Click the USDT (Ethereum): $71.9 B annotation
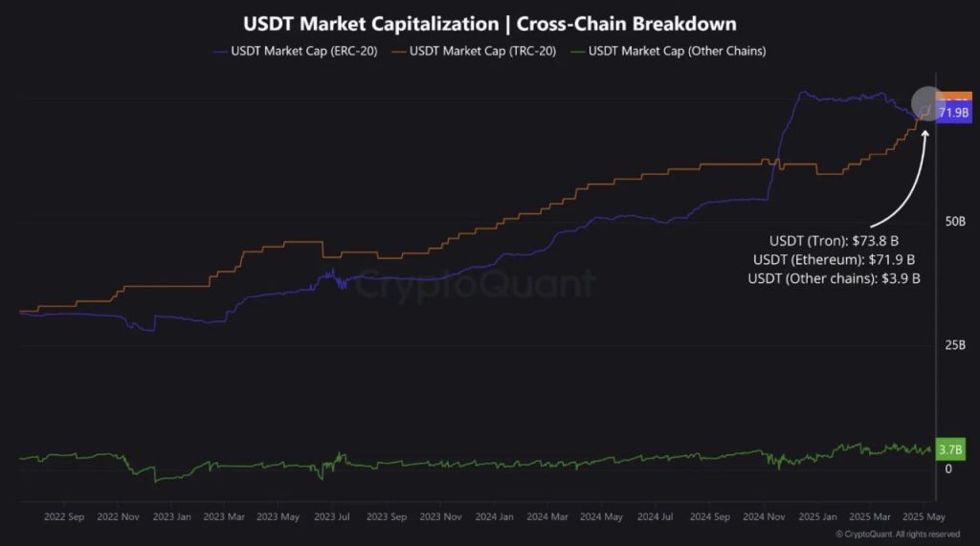Image resolution: width=980 pixels, height=546 pixels. click(x=834, y=259)
